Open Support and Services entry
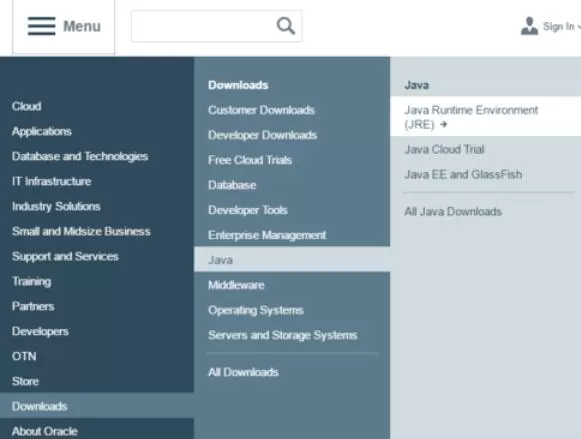 point(65,256)
